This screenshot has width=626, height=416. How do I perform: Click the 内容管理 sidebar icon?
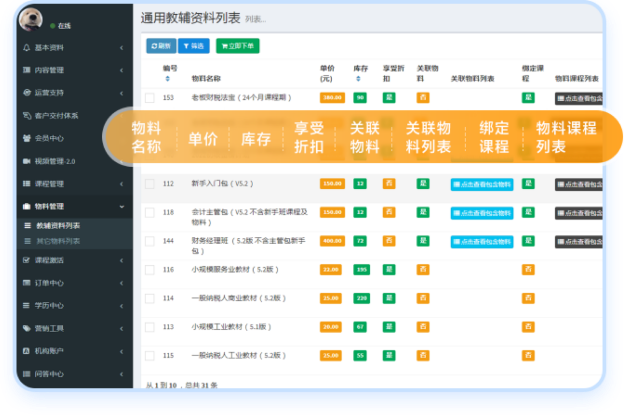click(26, 70)
